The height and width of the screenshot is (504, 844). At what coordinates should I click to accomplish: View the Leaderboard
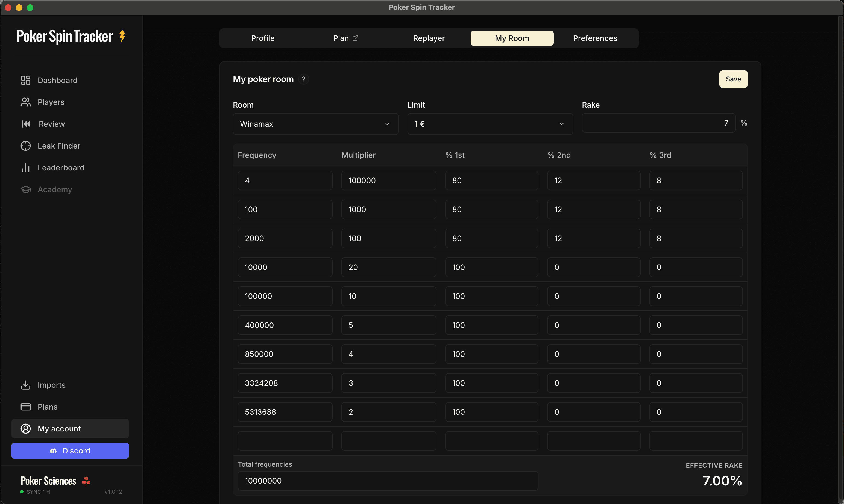click(x=61, y=167)
